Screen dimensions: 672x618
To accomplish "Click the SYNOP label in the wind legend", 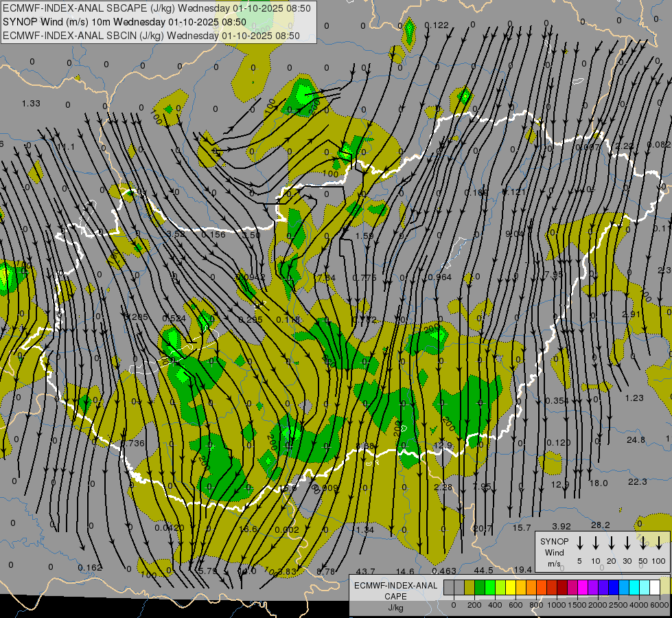I will click(554, 541).
